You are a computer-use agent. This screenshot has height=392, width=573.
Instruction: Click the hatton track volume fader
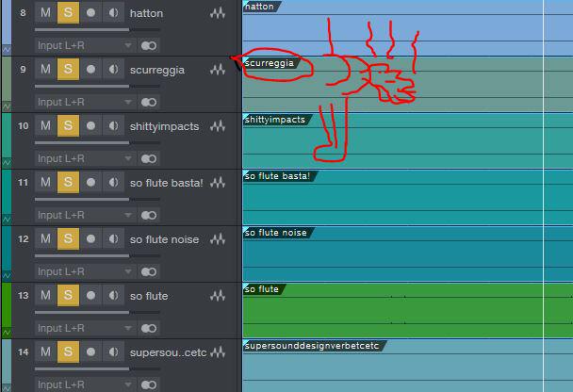(97, 29)
